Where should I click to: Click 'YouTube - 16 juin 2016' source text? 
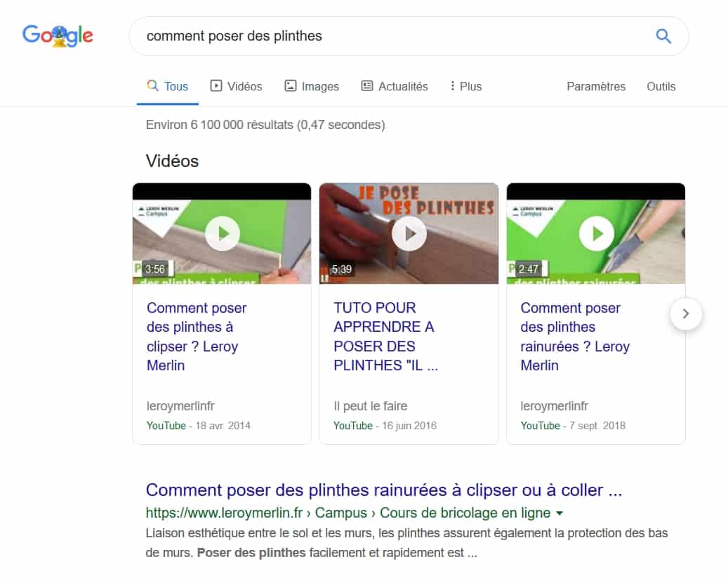(385, 425)
